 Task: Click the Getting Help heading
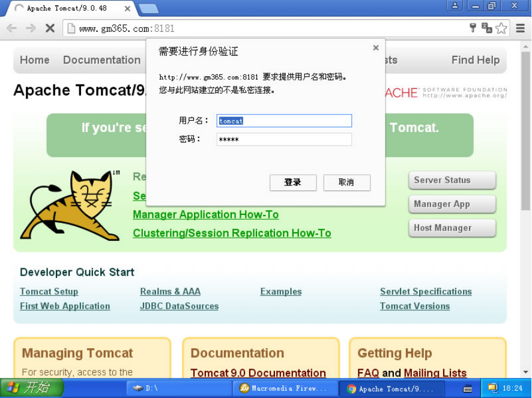394,353
